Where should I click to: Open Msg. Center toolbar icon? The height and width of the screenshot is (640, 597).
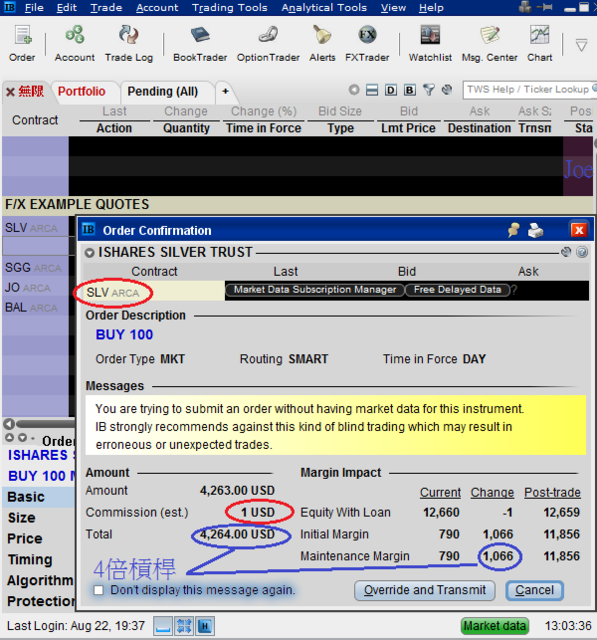[x=489, y=43]
